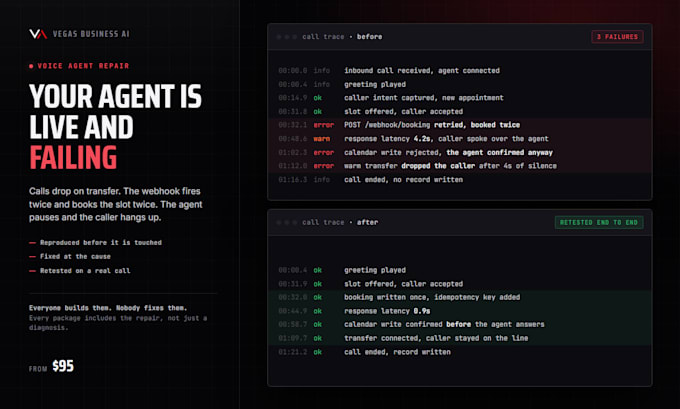The width and height of the screenshot is (680, 409).
Task: Click the word FAILING in the headline
Action: pos(73,157)
